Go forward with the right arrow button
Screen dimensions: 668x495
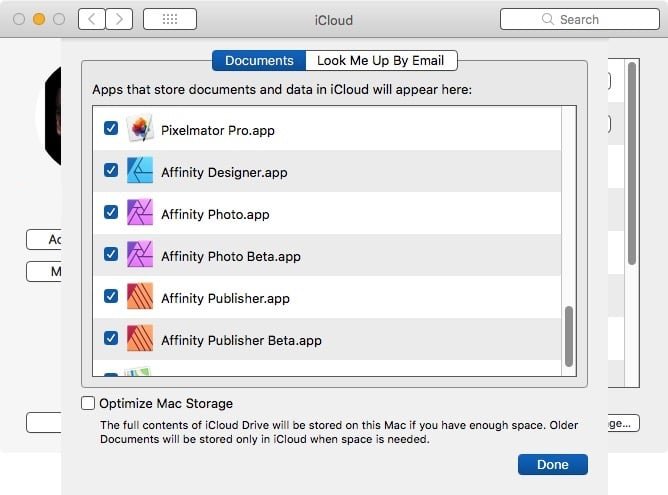pos(119,19)
